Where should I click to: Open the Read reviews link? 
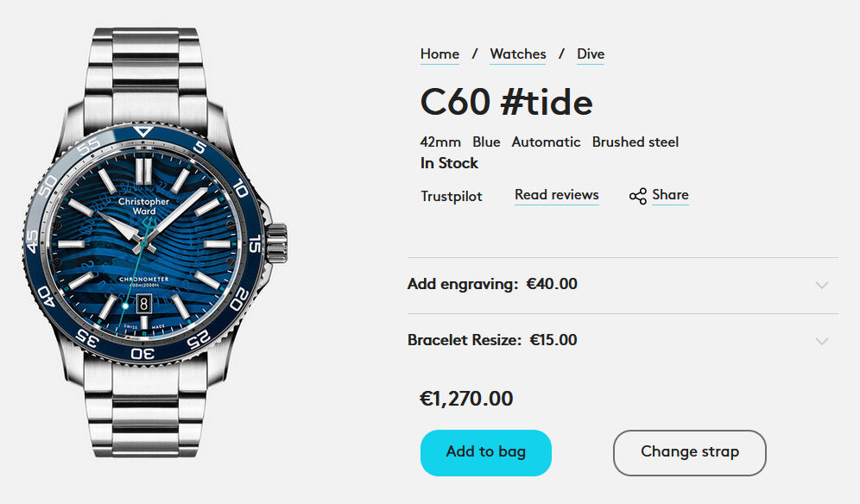(x=556, y=195)
